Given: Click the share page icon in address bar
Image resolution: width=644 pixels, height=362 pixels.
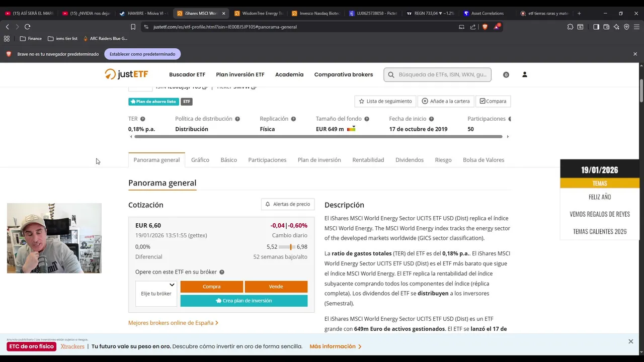Looking at the screenshot, I should 473,27.
